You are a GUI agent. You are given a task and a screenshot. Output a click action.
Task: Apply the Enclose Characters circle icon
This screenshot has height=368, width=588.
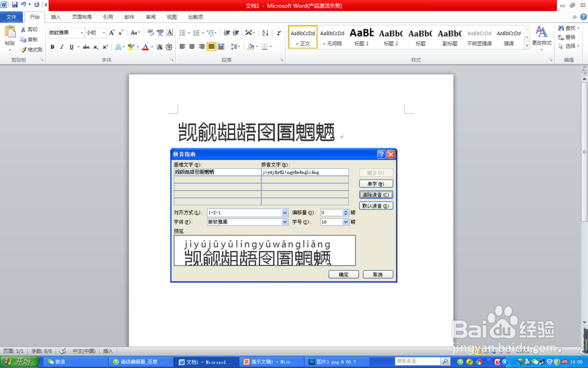pyautogui.click(x=169, y=47)
